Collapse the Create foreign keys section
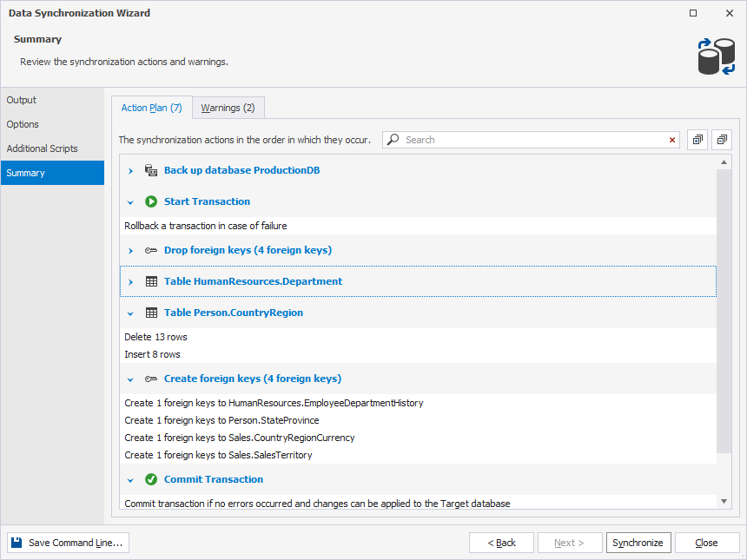Image resolution: width=747 pixels, height=560 pixels. click(x=130, y=379)
